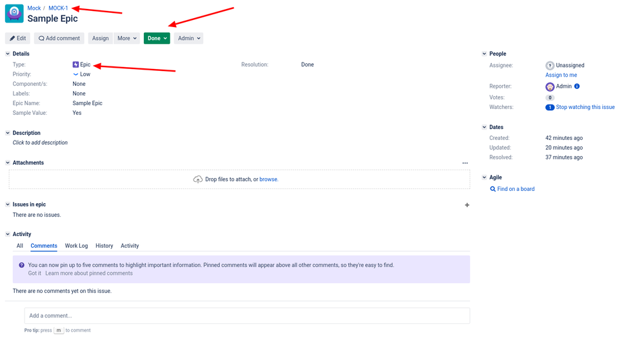The height and width of the screenshot is (347, 644).
Task: Open the Mock project breadcrumb link
Action: coord(34,8)
